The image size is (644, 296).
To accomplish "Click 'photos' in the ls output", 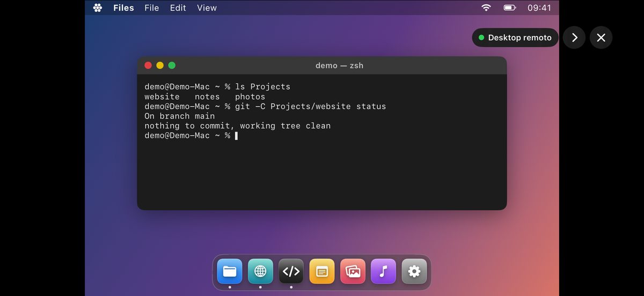I will [250, 97].
